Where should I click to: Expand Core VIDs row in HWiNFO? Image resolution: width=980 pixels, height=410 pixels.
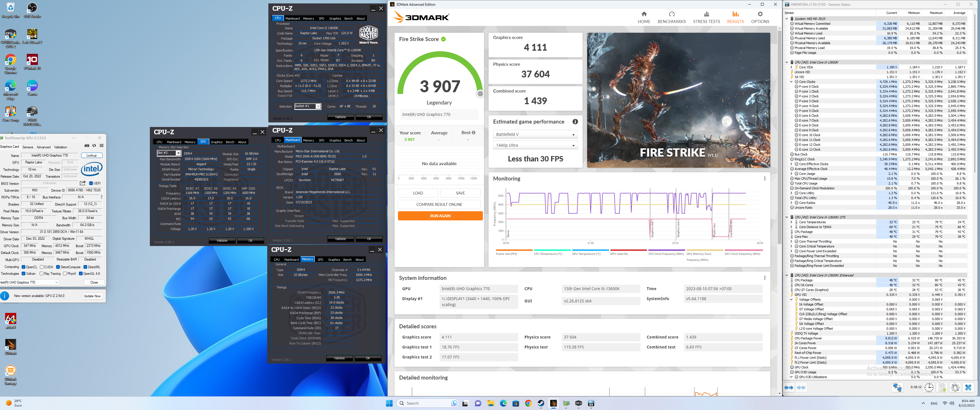[791, 67]
